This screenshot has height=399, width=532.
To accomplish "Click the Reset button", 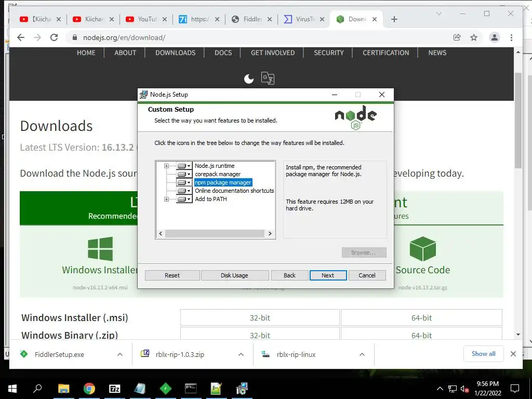I will (172, 275).
